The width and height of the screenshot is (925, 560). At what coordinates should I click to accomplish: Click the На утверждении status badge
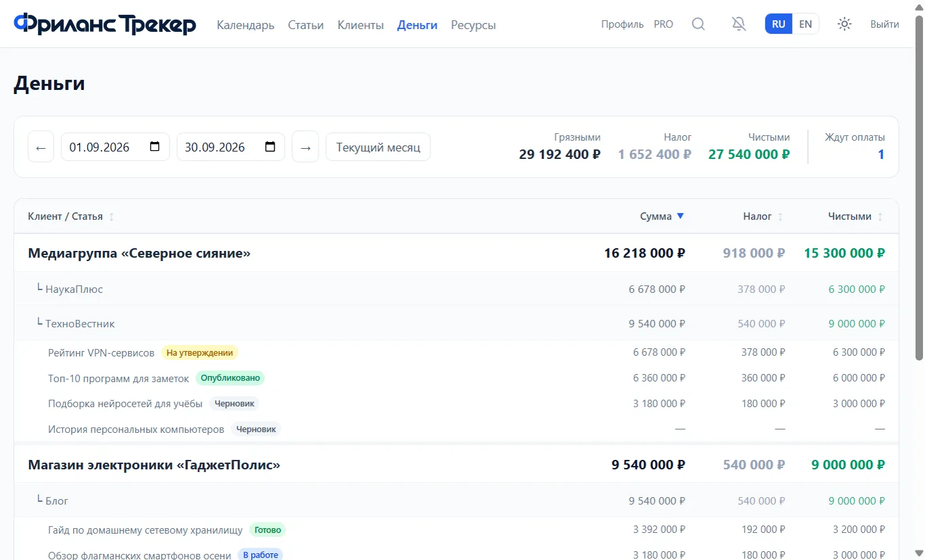[200, 352]
